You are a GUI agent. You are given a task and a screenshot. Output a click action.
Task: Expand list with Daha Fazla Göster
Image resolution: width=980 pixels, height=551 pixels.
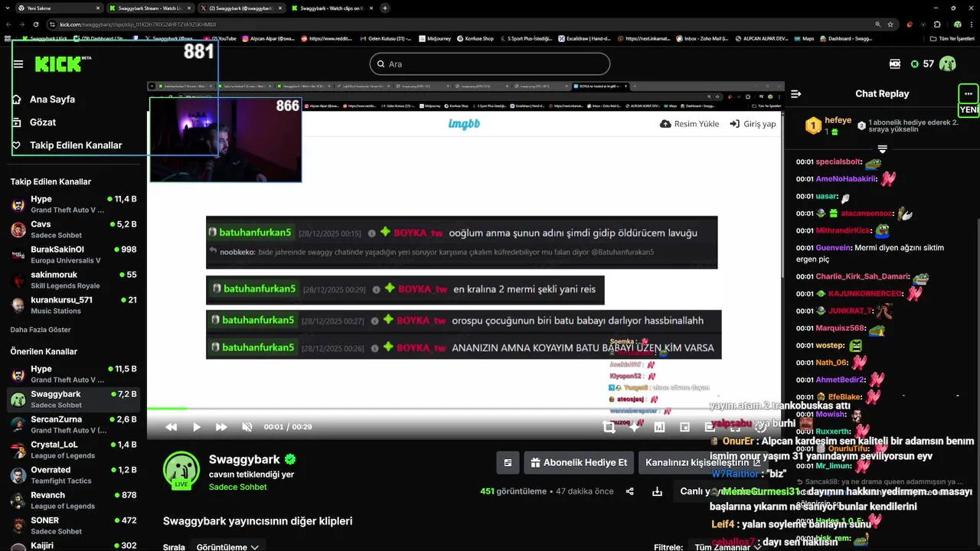click(x=41, y=330)
